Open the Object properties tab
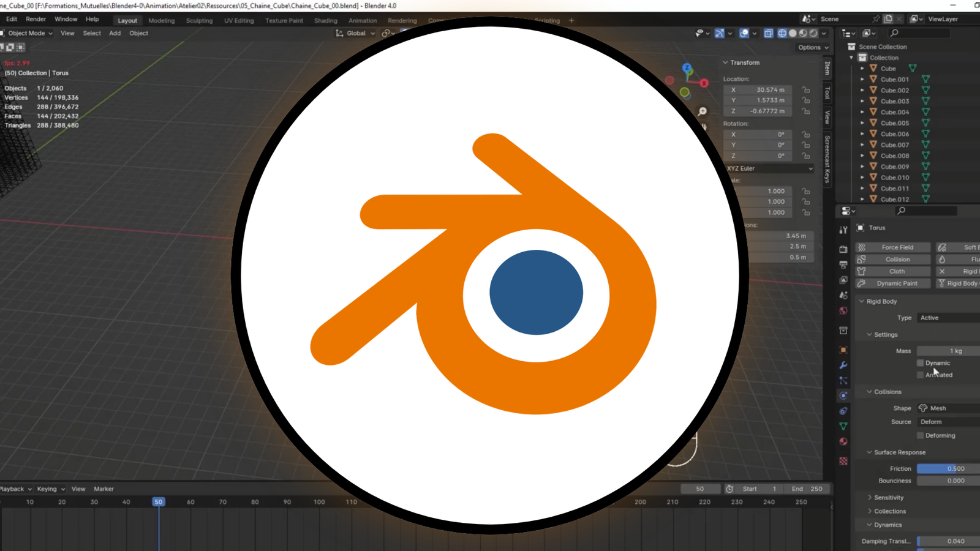980x551 pixels. tap(843, 350)
